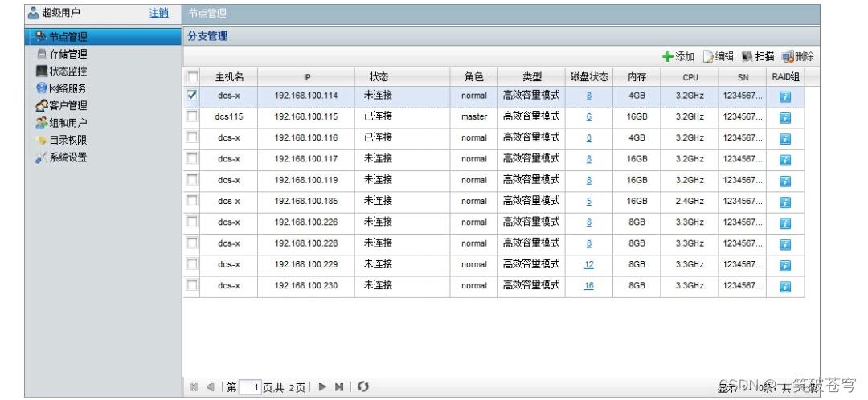
Task: Click the 注销 logout link
Action: [159, 13]
